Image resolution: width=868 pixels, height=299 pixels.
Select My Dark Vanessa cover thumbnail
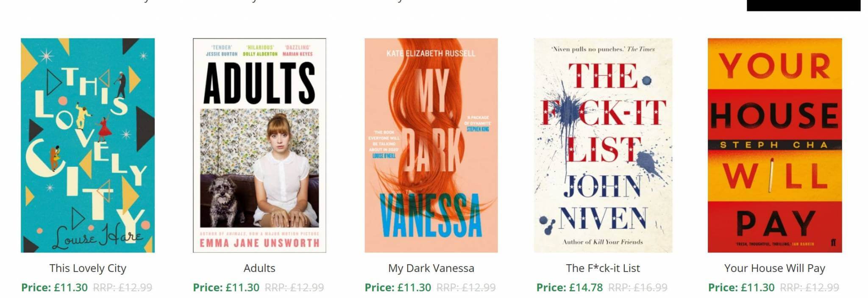(x=431, y=145)
